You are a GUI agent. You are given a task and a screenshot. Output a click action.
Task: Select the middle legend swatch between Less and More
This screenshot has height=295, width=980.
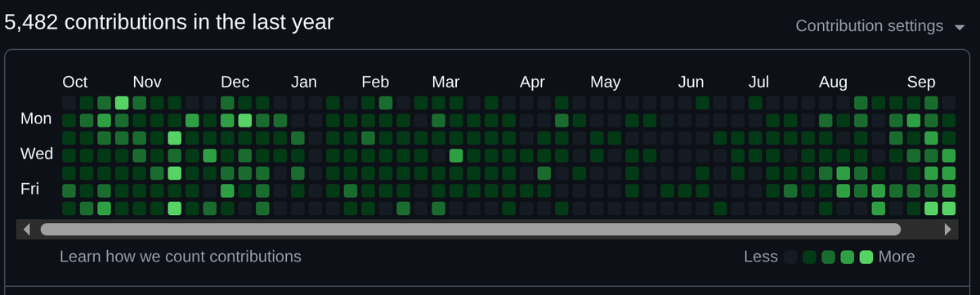(x=828, y=257)
